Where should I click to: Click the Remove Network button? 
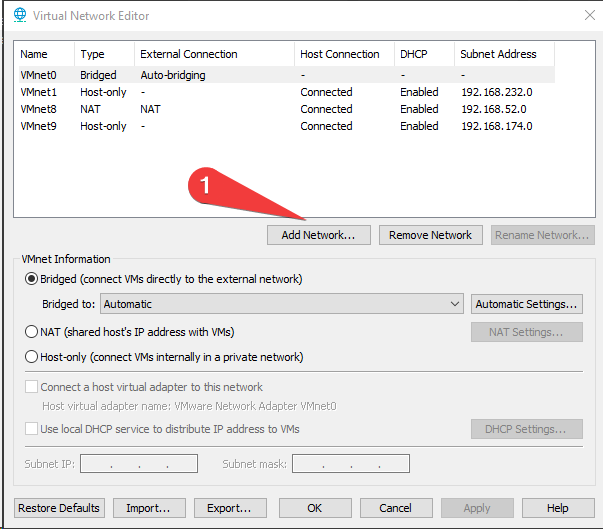pos(431,235)
